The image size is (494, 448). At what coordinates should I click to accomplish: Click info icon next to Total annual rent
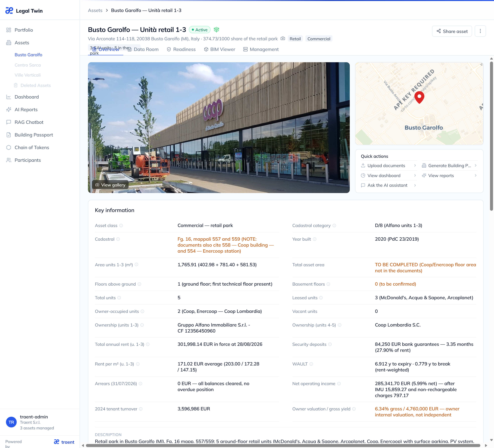click(x=148, y=344)
